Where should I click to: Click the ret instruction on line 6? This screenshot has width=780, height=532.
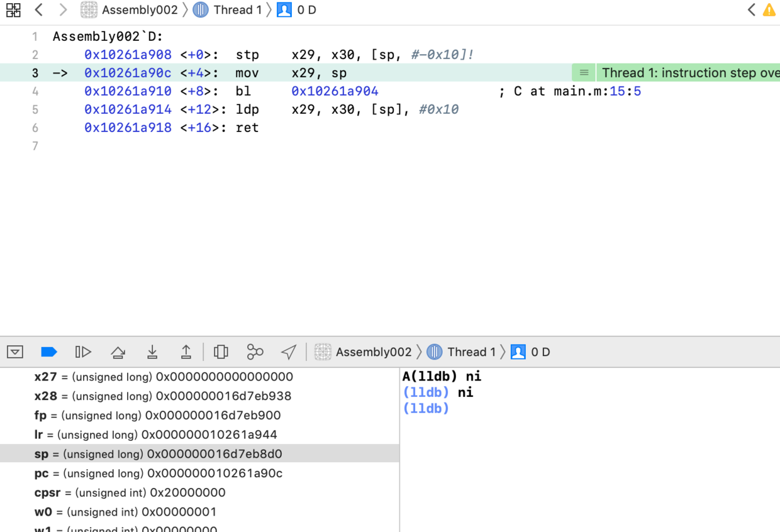pos(247,128)
